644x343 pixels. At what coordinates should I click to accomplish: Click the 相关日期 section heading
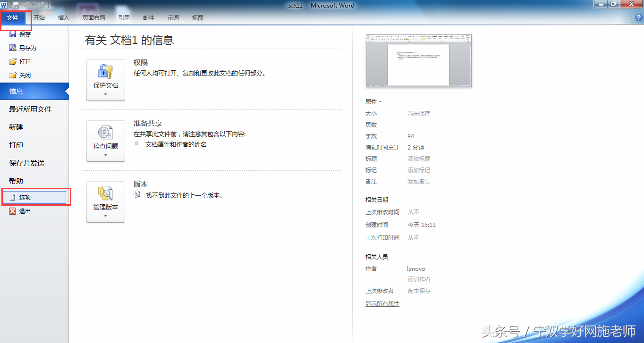pos(377,200)
